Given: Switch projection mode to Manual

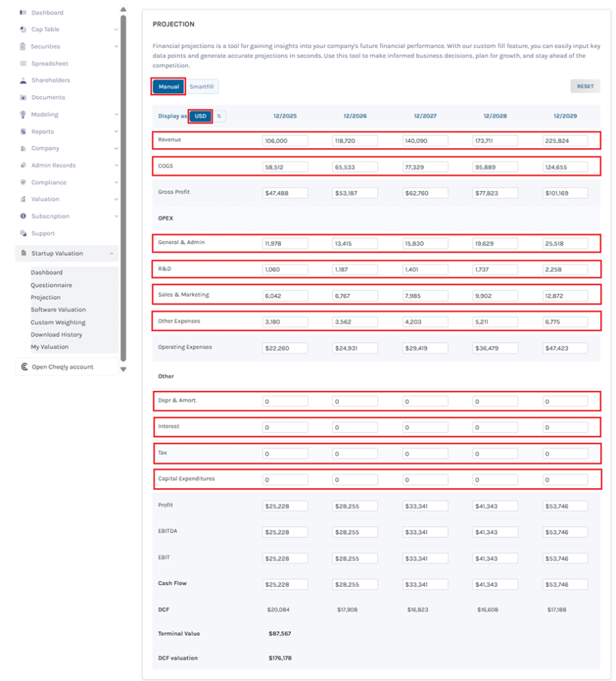Looking at the screenshot, I should click(168, 86).
